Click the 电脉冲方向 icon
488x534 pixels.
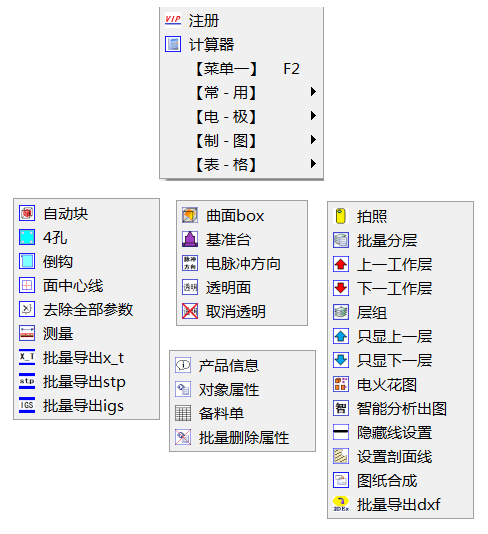point(190,263)
